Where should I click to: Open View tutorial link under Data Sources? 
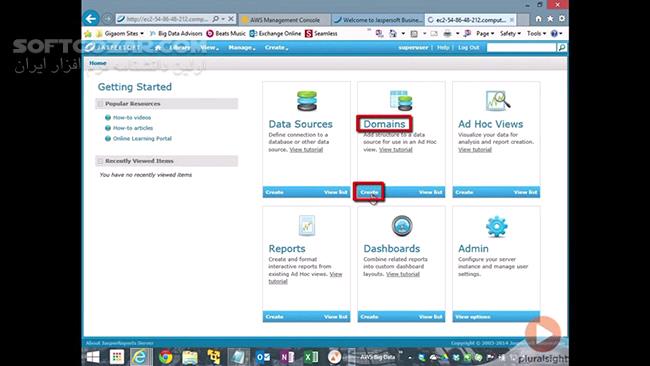(x=306, y=150)
